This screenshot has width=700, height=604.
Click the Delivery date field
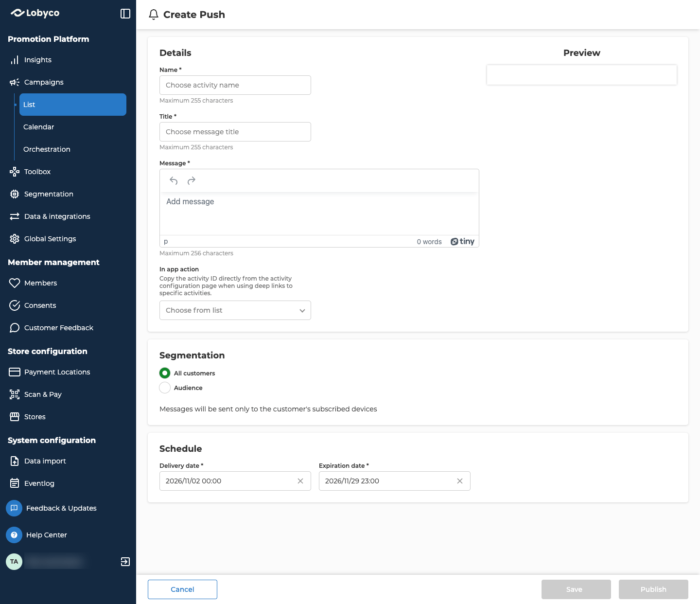click(x=235, y=481)
